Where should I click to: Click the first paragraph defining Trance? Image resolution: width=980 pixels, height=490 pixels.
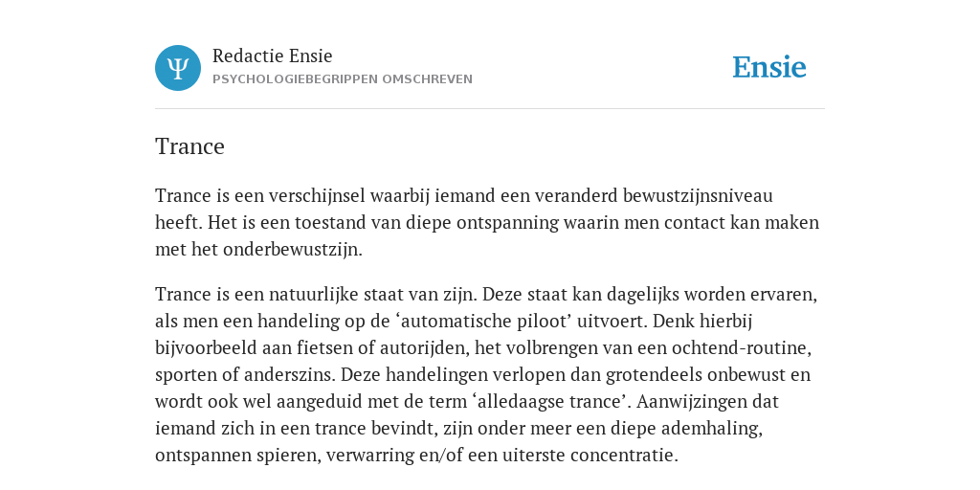point(487,222)
